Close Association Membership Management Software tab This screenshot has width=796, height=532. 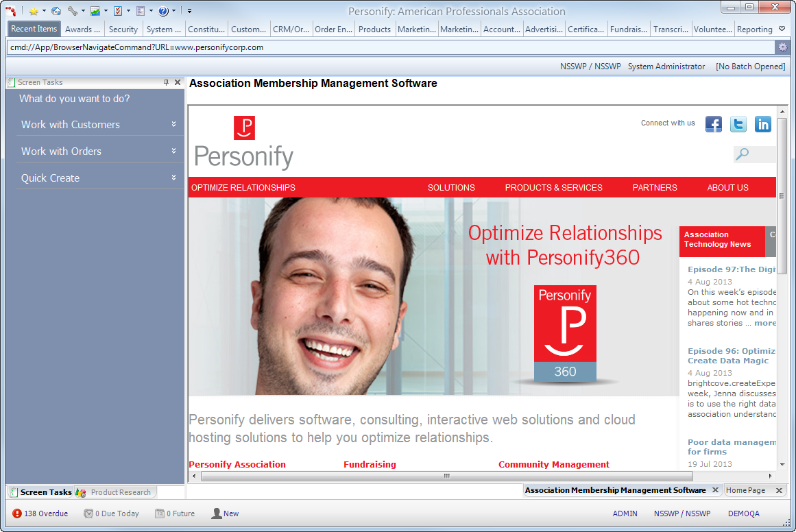tap(715, 490)
